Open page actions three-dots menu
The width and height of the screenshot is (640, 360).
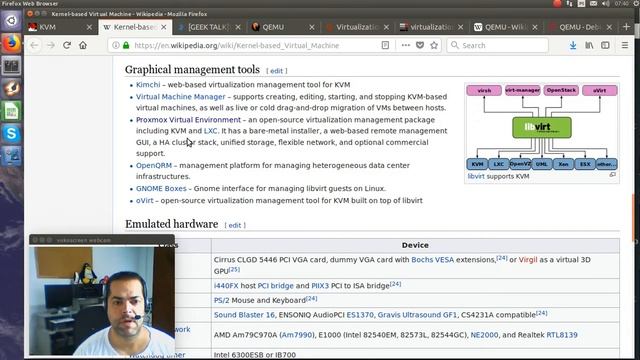405,45
